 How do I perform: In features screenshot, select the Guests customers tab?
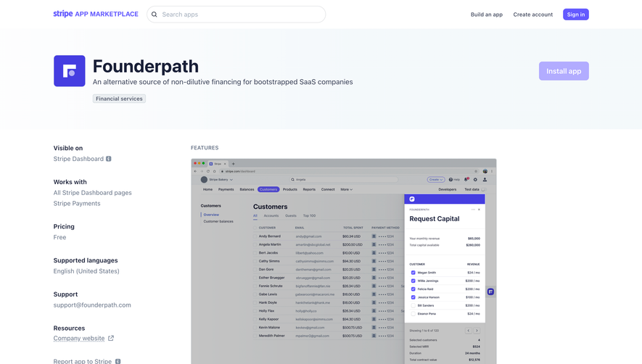291,216
